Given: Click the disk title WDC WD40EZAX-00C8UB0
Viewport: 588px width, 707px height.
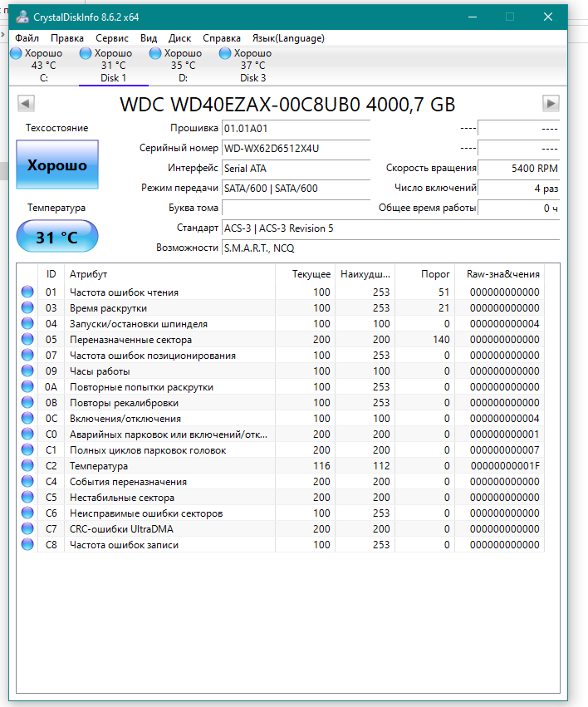Looking at the screenshot, I should [x=287, y=104].
